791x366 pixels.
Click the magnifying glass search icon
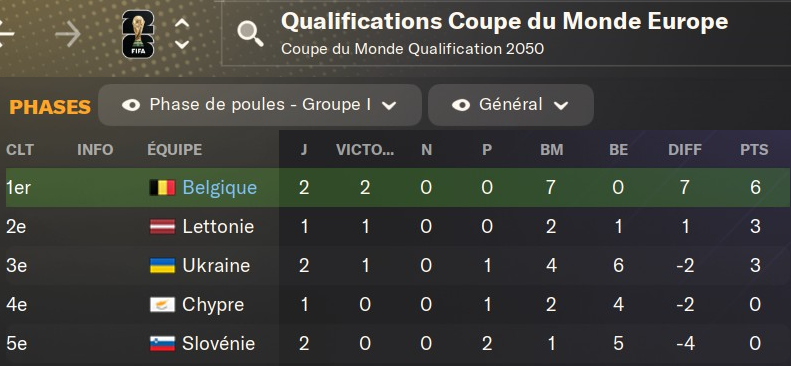[250, 34]
